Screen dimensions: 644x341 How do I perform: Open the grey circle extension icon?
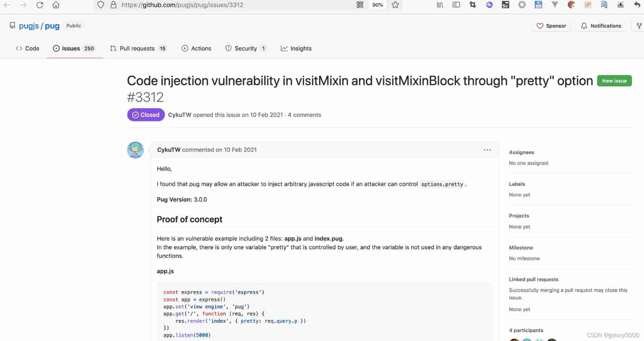pos(522,5)
